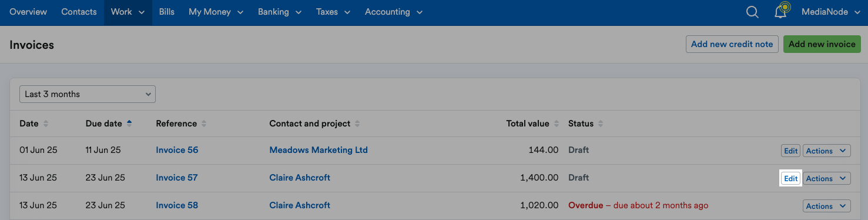Viewport: 868px width, 220px height.
Task: Click the Total value column header
Action: point(528,124)
